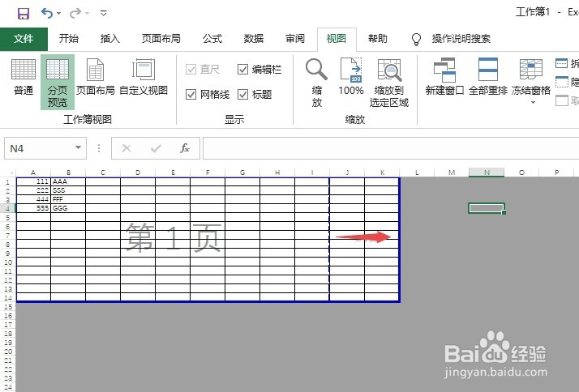Viewport: 579px width, 392px height.
Task: Click 新建窗口 new window icon
Action: [x=444, y=78]
